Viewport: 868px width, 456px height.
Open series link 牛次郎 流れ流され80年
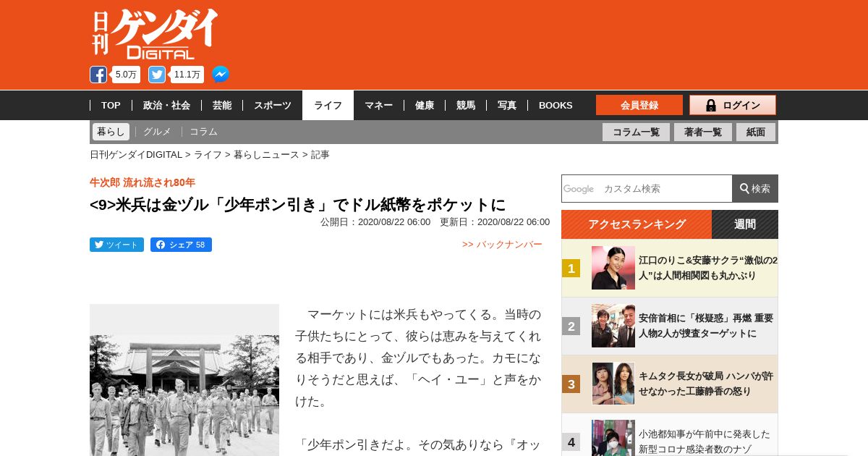pyautogui.click(x=142, y=182)
